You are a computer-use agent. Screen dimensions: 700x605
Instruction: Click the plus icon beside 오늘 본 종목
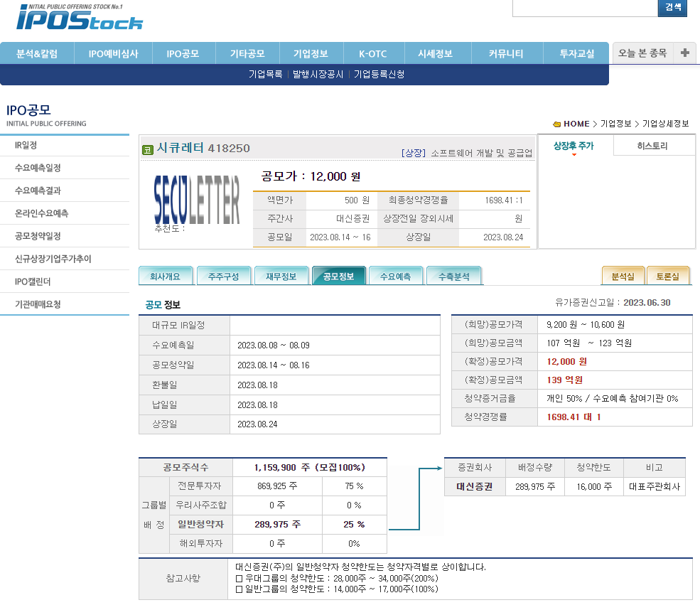pyautogui.click(x=684, y=53)
